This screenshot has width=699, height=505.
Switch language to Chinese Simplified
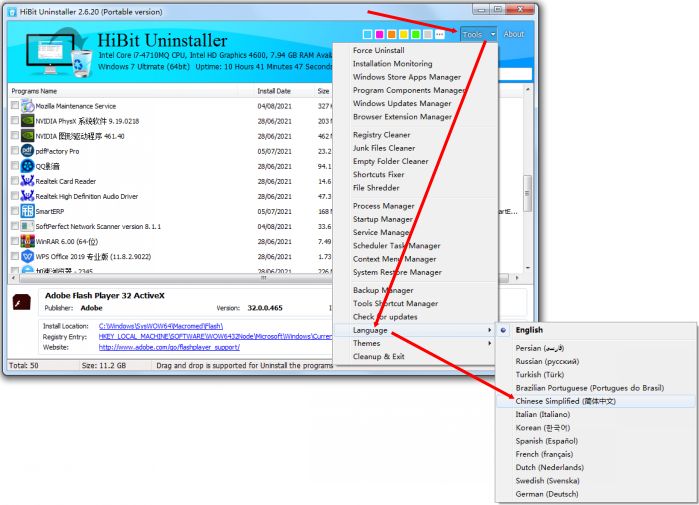565,401
